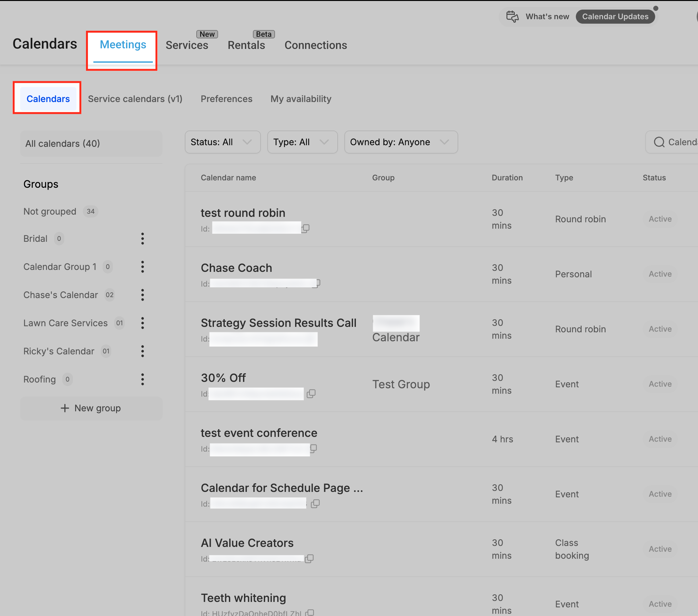The image size is (698, 616).
Task: Expand the Status: All filter dropdown
Action: click(x=223, y=142)
